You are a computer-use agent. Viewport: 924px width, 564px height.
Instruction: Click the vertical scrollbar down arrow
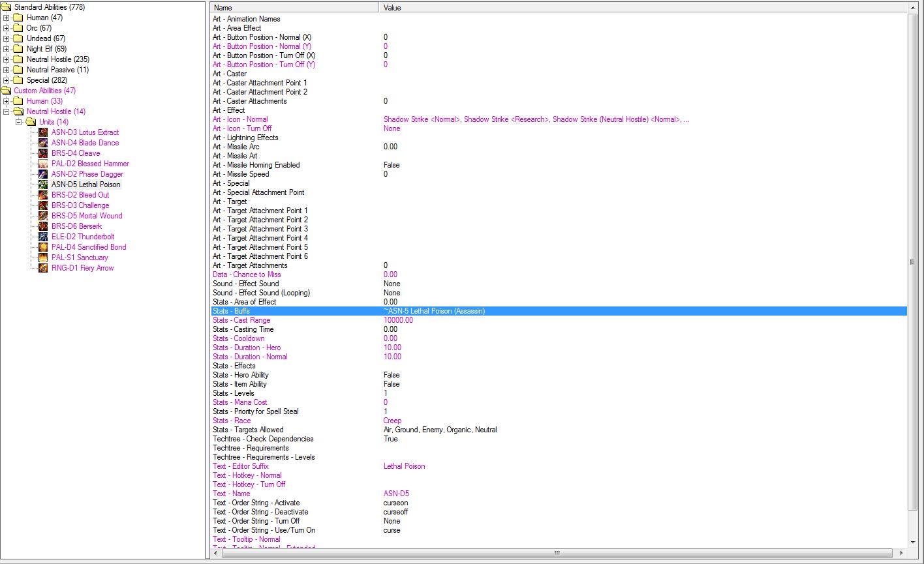tap(912, 542)
